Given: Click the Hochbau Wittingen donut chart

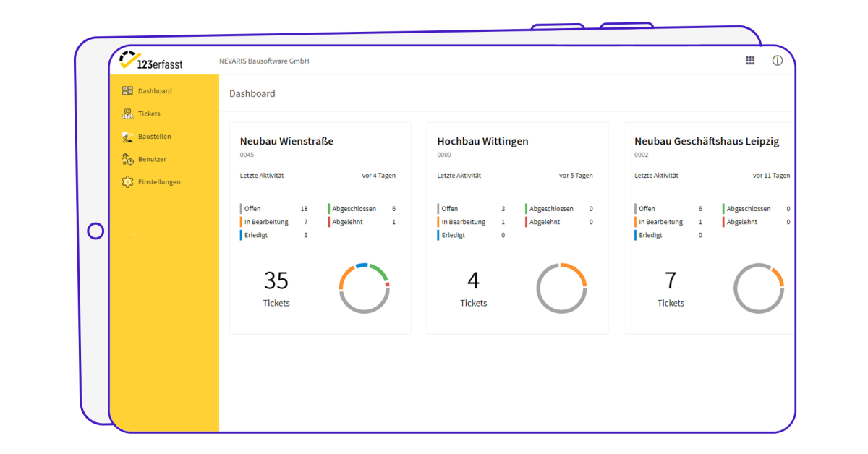Looking at the screenshot, I should pos(561,288).
